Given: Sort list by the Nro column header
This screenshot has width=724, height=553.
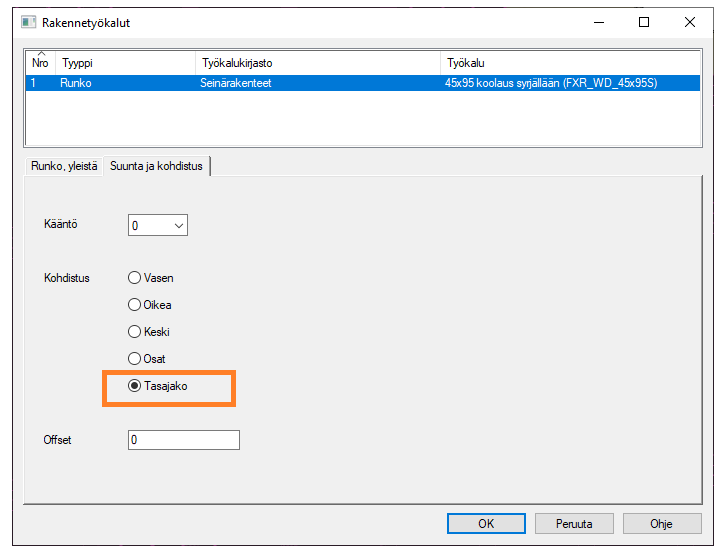Looking at the screenshot, I should tap(40, 63).
